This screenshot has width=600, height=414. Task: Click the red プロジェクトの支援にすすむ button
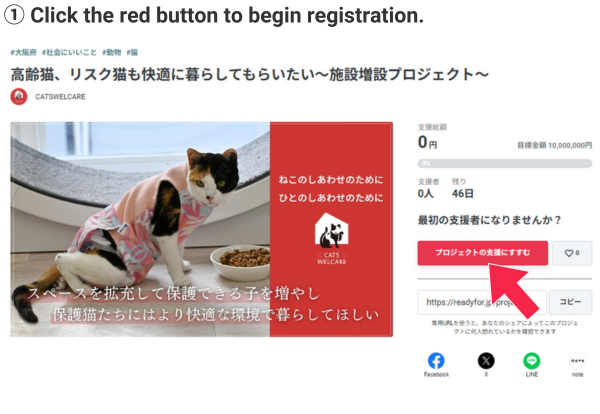(x=483, y=253)
